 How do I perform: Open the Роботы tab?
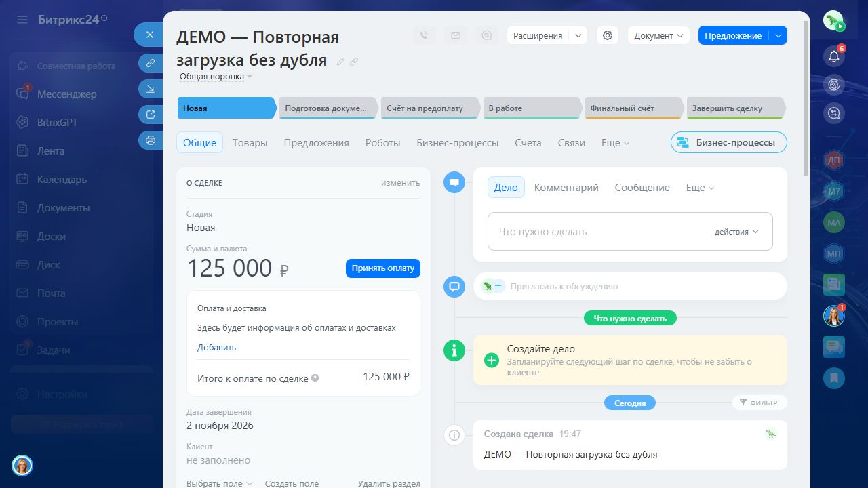(382, 143)
